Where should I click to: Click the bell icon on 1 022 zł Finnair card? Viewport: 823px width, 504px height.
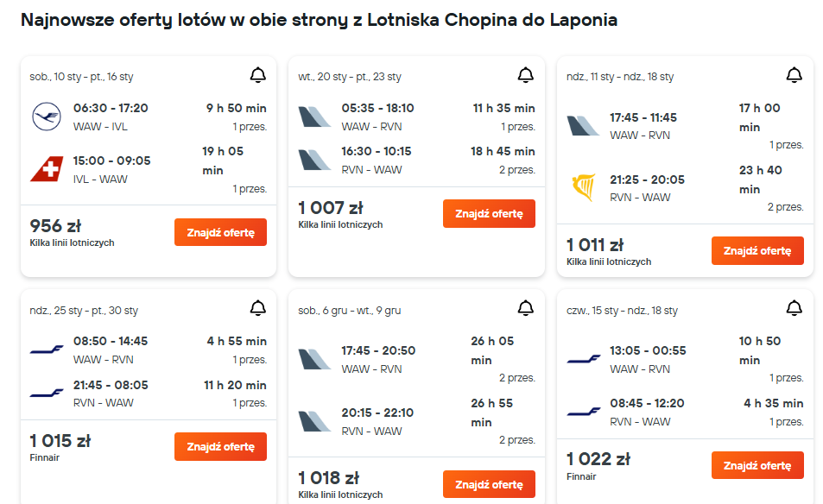coord(795,309)
